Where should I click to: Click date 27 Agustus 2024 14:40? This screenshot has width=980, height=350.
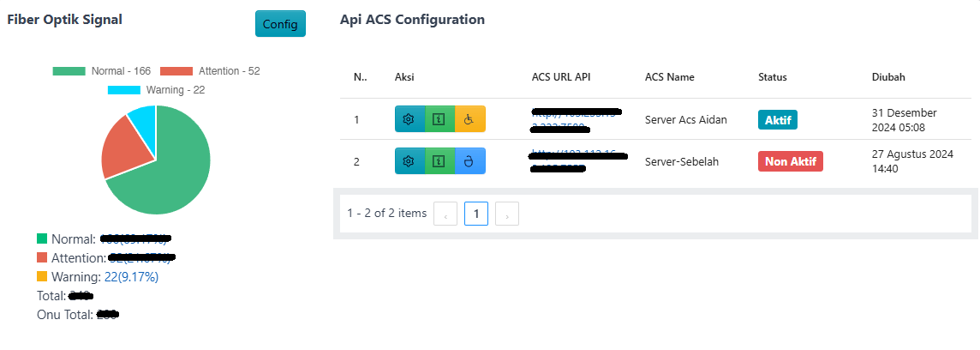pyautogui.click(x=912, y=161)
